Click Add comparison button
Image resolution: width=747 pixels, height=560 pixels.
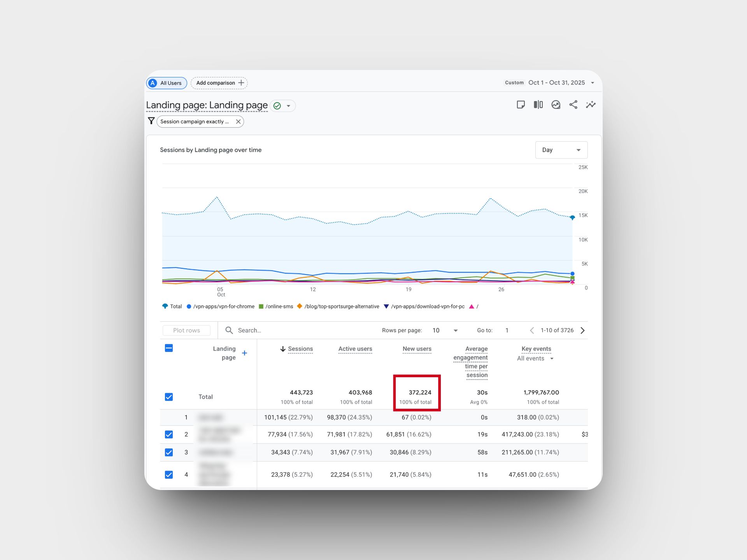click(x=219, y=83)
